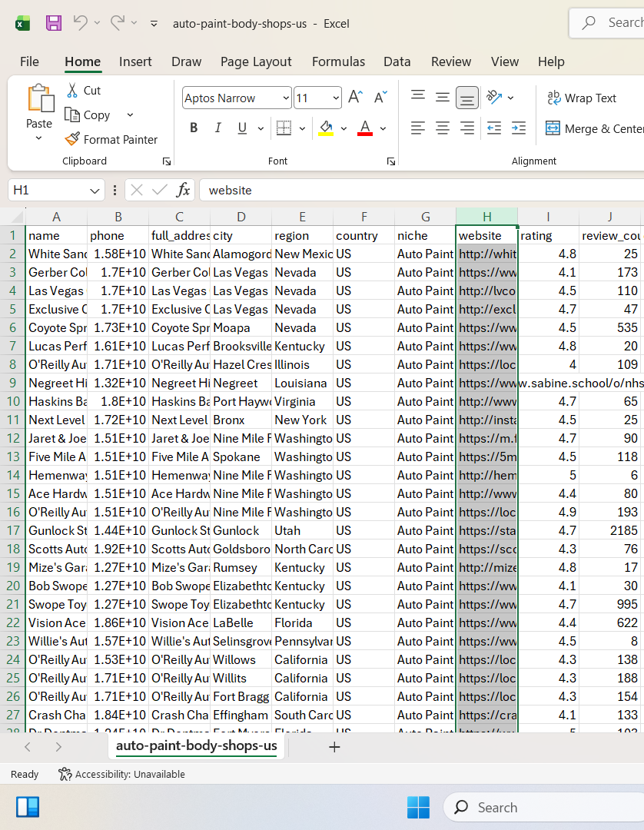
Task: Open the Font settings dialog launcher
Action: pos(391,161)
